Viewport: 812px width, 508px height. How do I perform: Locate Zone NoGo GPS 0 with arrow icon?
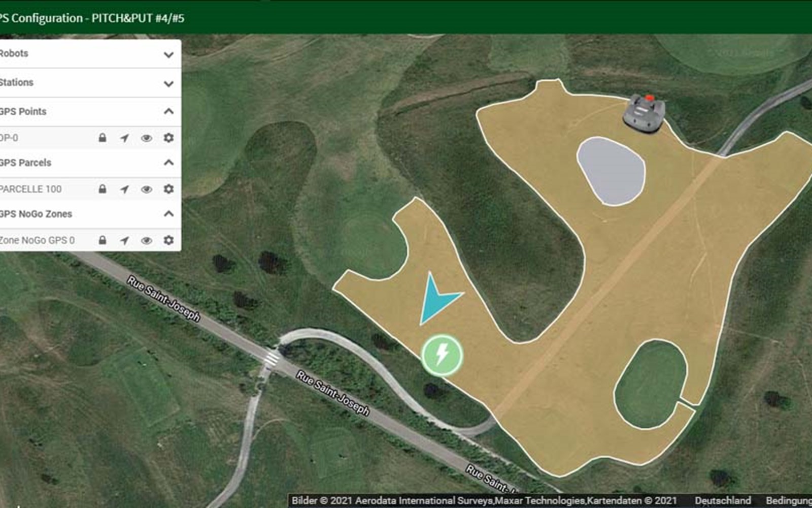[124, 240]
